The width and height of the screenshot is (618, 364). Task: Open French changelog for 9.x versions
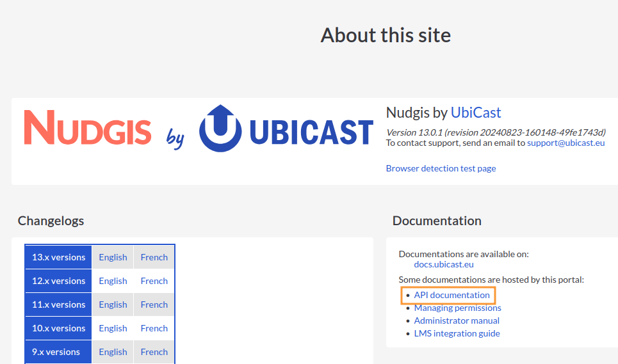(x=154, y=352)
